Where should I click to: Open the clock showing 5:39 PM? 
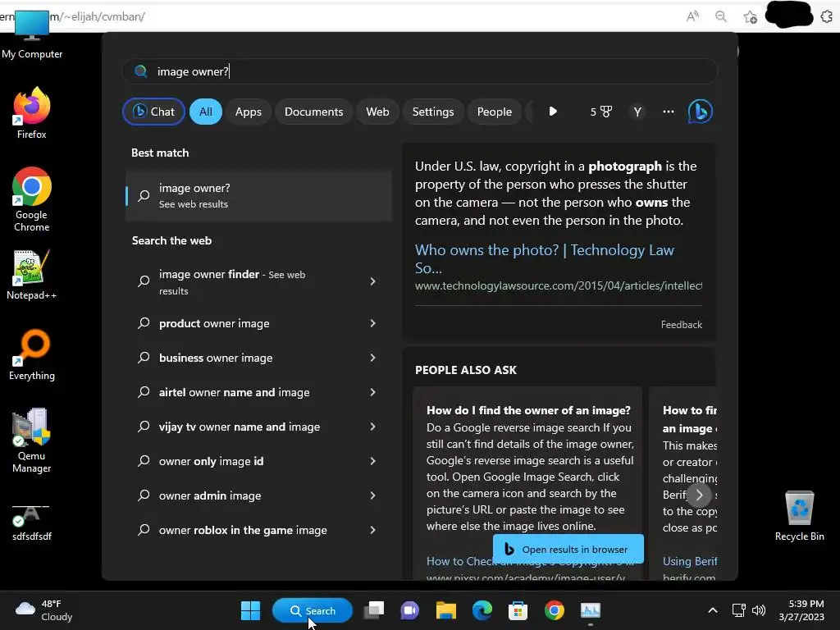[x=801, y=610]
